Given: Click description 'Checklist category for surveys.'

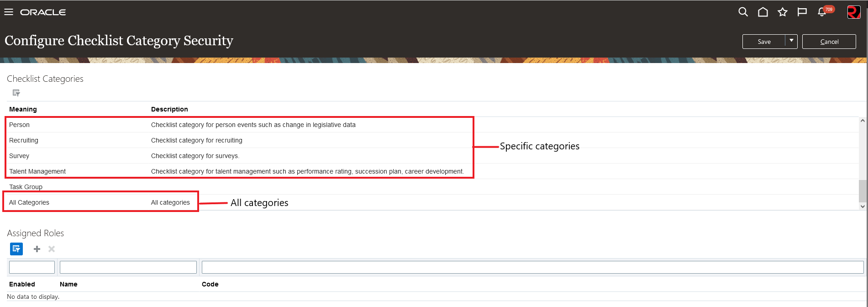Looking at the screenshot, I should [x=195, y=156].
